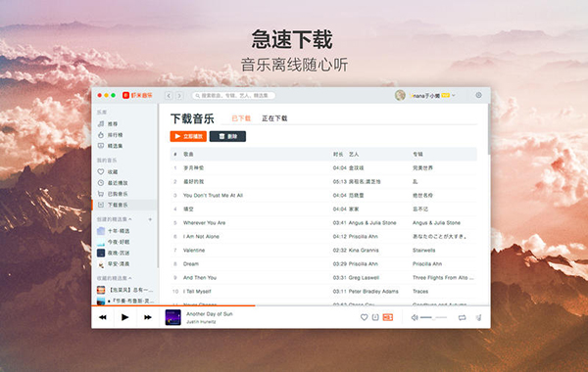The height and width of the screenshot is (372, 588).
Task: Switch to the 正在下载 tab
Action: click(274, 118)
